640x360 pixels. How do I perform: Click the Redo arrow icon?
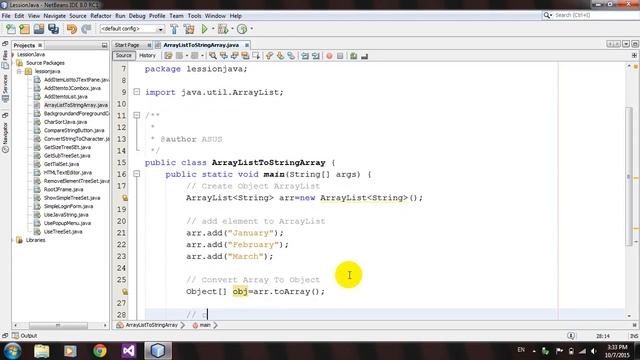click(86, 29)
